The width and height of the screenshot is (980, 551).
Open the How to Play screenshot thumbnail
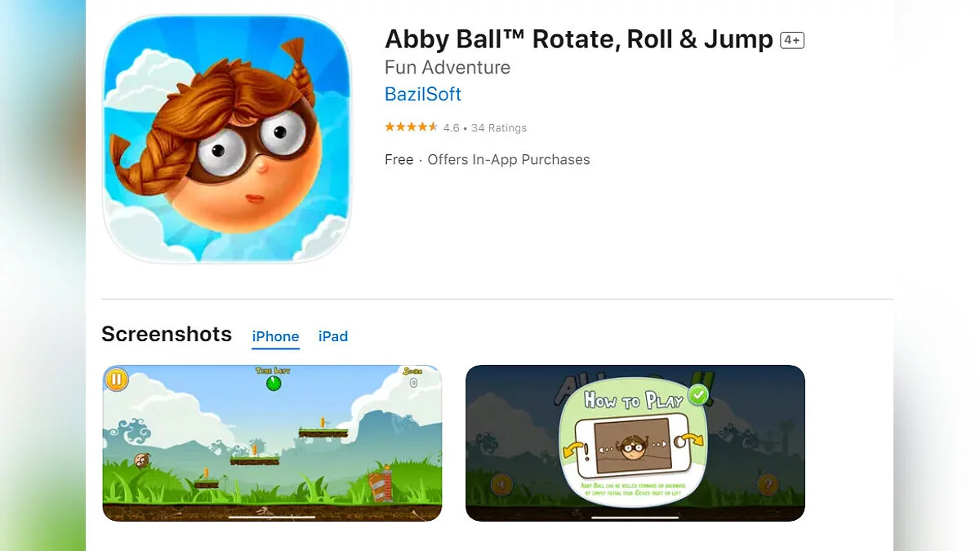pyautogui.click(x=635, y=443)
